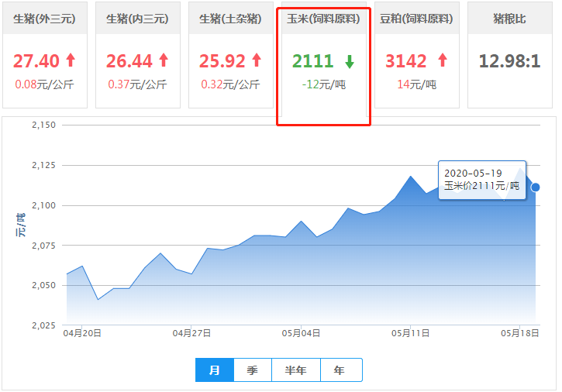The height and width of the screenshot is (392, 562).
Task: Click the 2020-05-19 chart tooltip
Action: [x=482, y=180]
